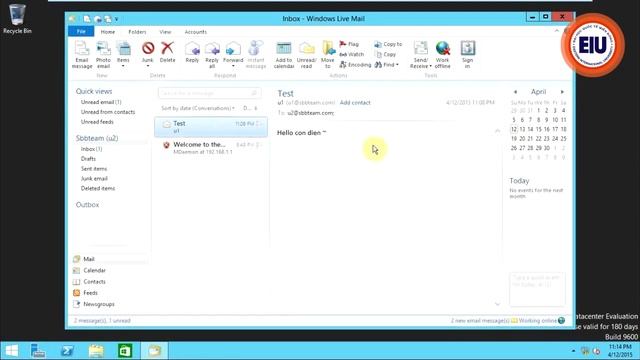Collapse the ribbon with the chevron
The height and width of the screenshot is (360, 640).
[x=556, y=31]
